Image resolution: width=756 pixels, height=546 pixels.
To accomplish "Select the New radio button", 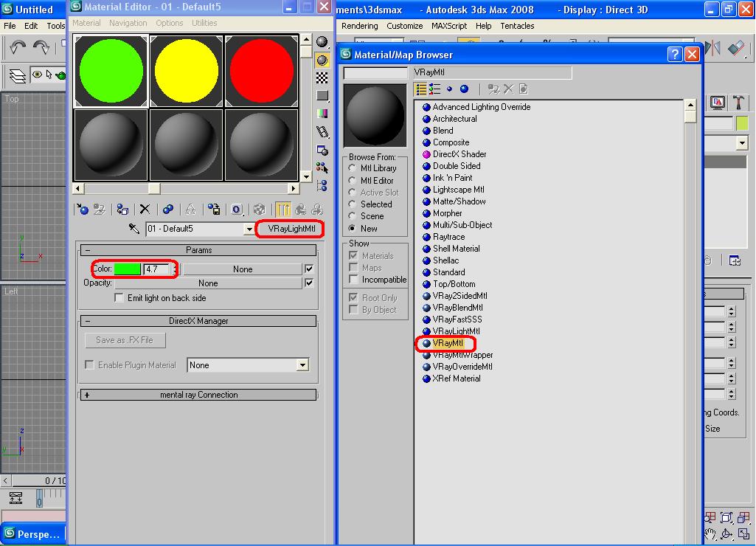I will (353, 228).
